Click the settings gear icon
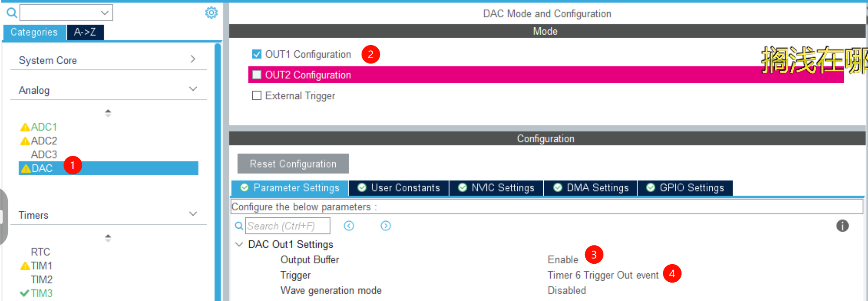 click(x=211, y=13)
